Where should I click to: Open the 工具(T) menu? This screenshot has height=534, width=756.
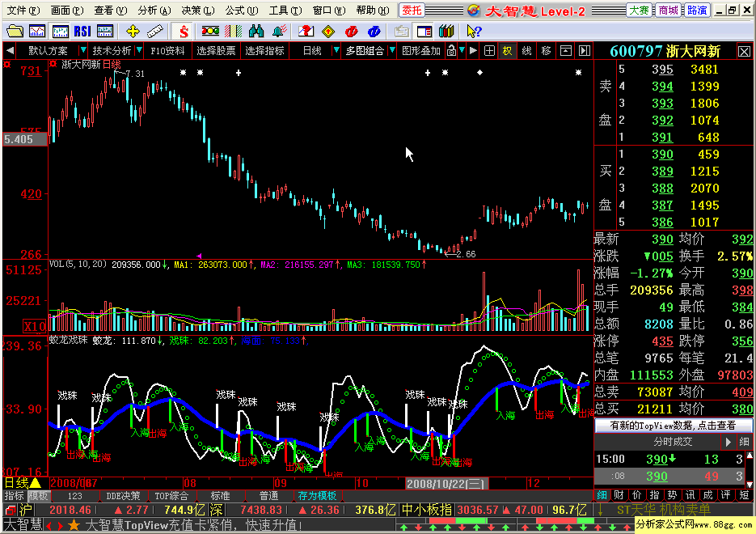pos(285,11)
